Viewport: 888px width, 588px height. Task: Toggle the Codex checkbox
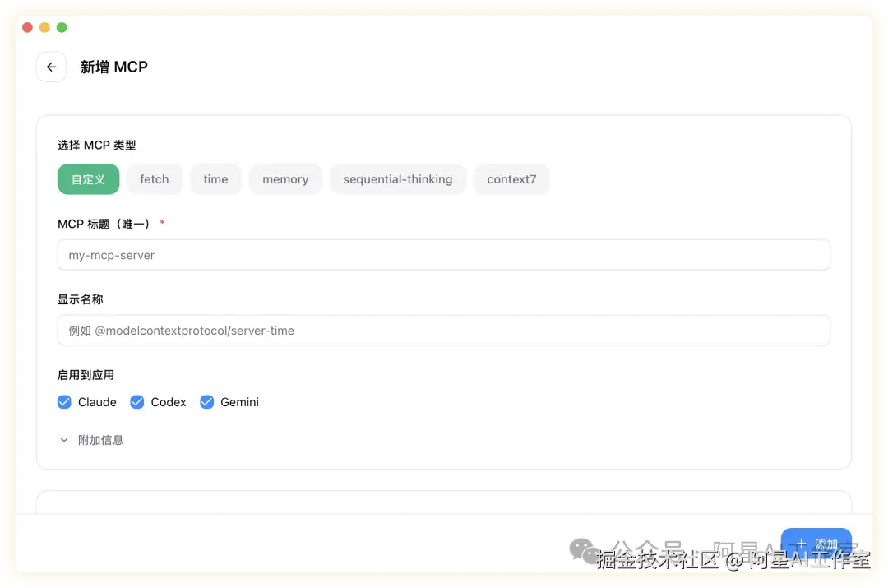point(137,402)
